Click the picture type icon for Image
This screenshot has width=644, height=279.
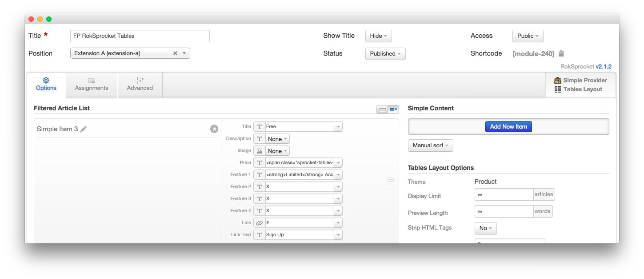[260, 151]
